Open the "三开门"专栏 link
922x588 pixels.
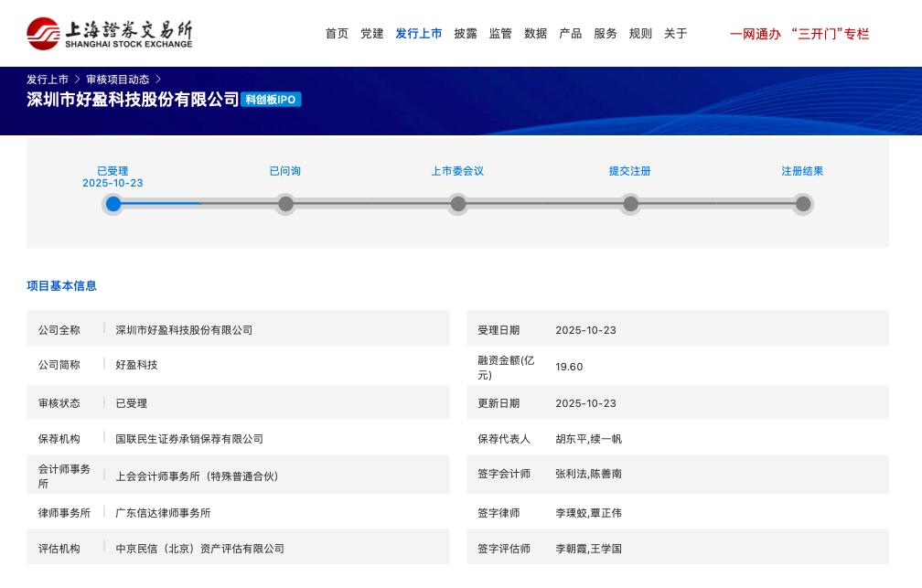point(831,34)
